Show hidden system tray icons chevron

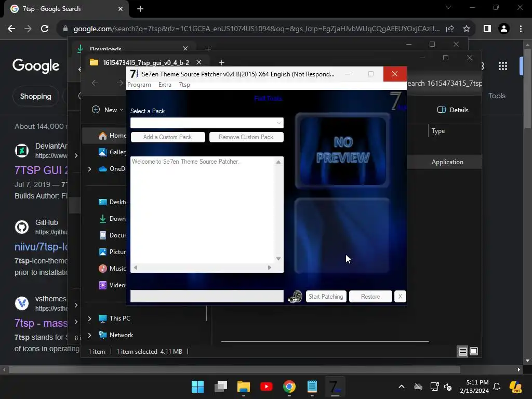[402, 387]
